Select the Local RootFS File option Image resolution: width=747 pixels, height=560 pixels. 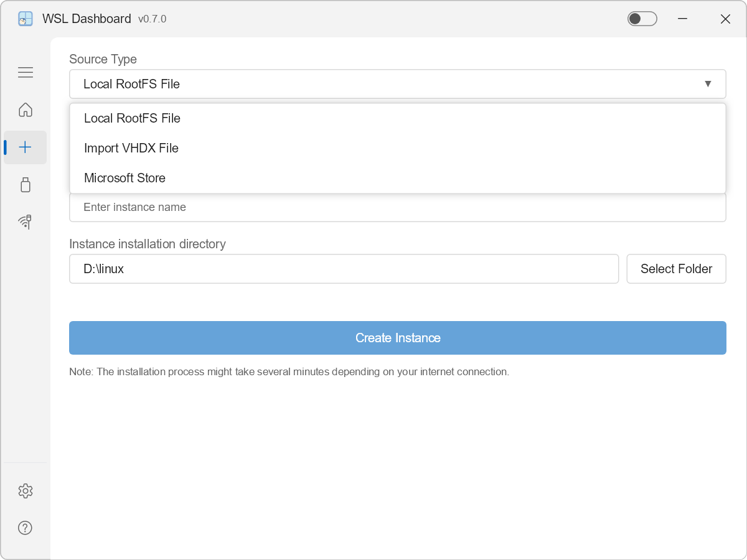coord(131,118)
